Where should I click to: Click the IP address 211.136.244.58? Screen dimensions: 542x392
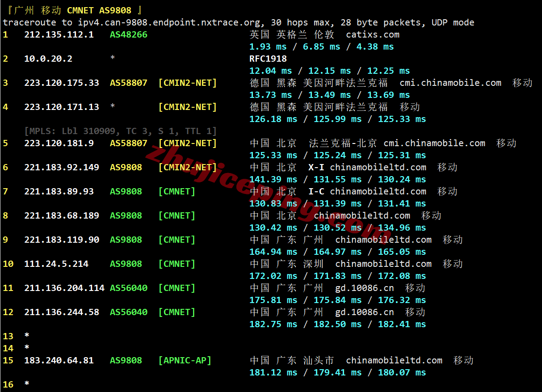[x=62, y=312]
